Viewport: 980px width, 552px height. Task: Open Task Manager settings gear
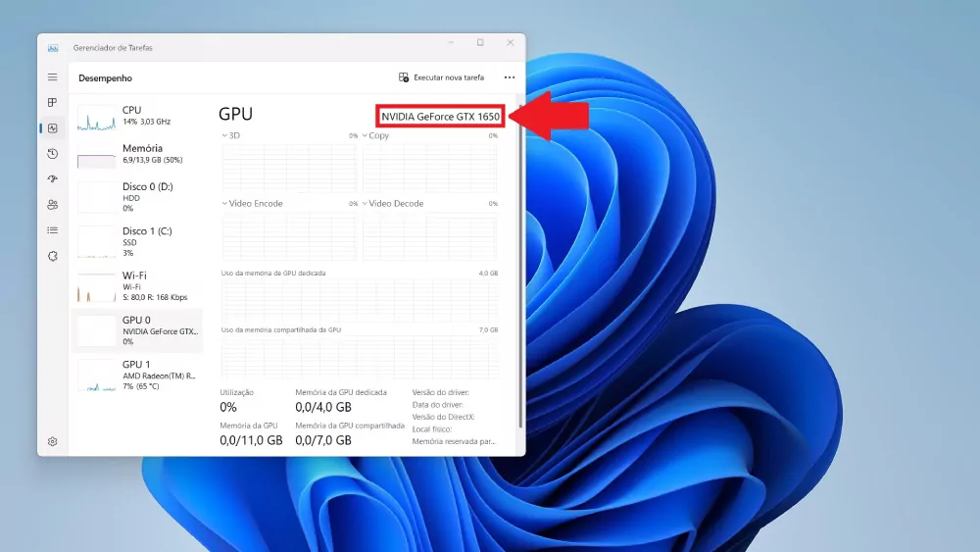(52, 441)
